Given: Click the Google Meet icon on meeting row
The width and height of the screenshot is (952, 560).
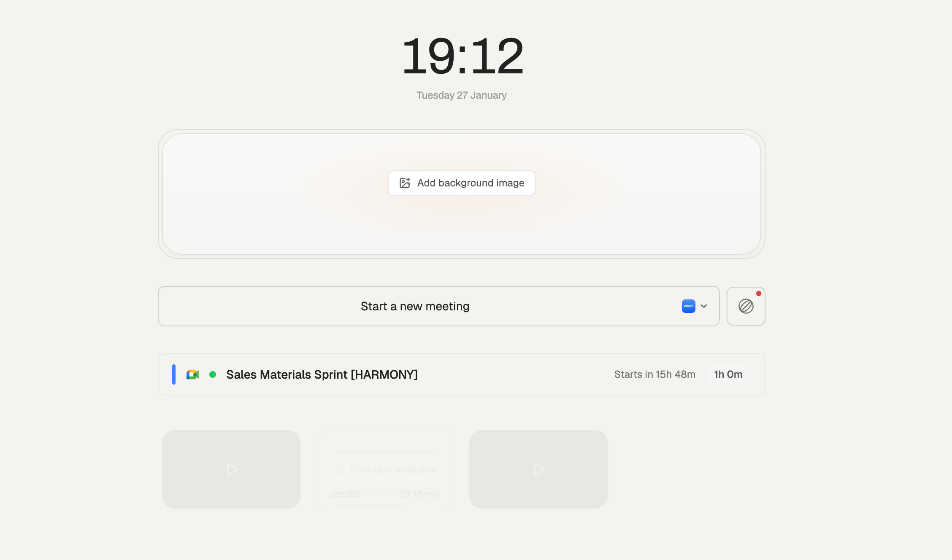Looking at the screenshot, I should click(192, 374).
